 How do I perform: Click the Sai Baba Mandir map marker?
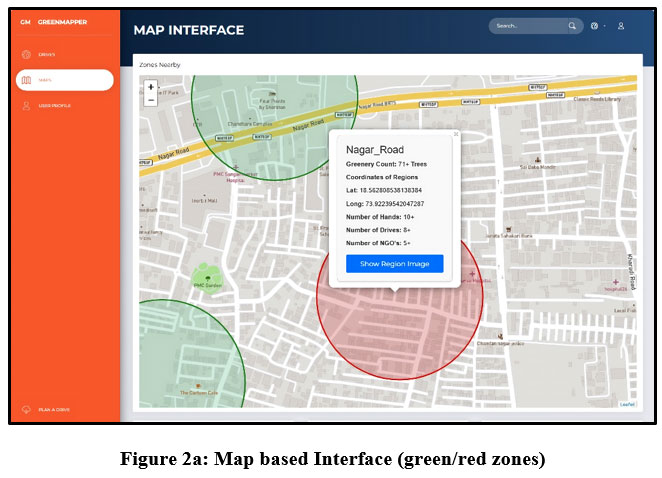click(x=538, y=161)
